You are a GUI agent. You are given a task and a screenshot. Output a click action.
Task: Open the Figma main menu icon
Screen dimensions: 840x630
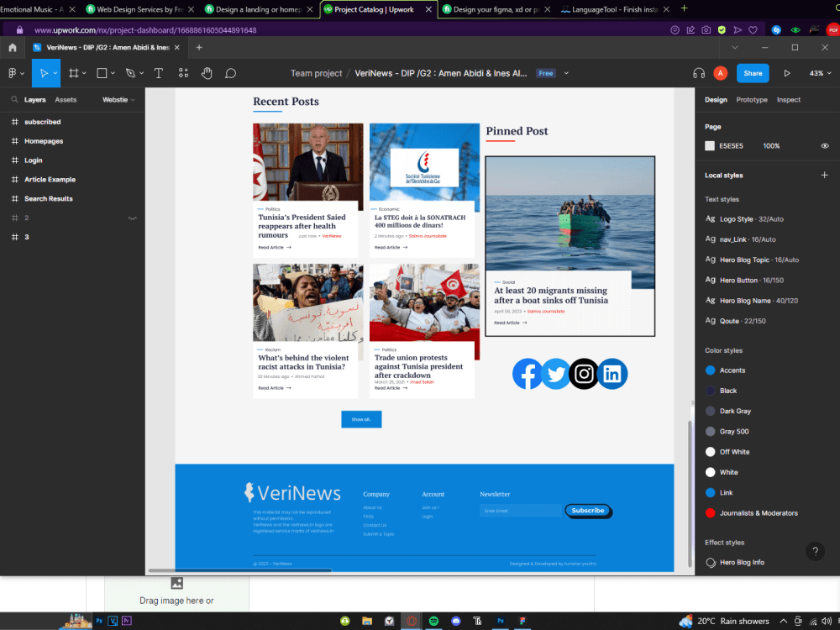pyautogui.click(x=13, y=73)
